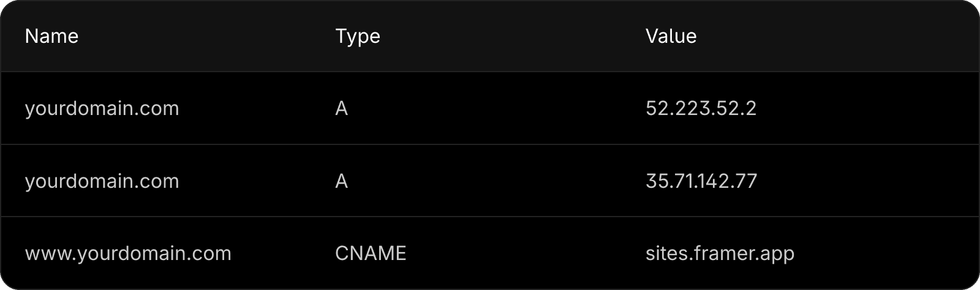The height and width of the screenshot is (290, 980).
Task: Highlight the CNAME target sites.framer.app
Action: (720, 253)
